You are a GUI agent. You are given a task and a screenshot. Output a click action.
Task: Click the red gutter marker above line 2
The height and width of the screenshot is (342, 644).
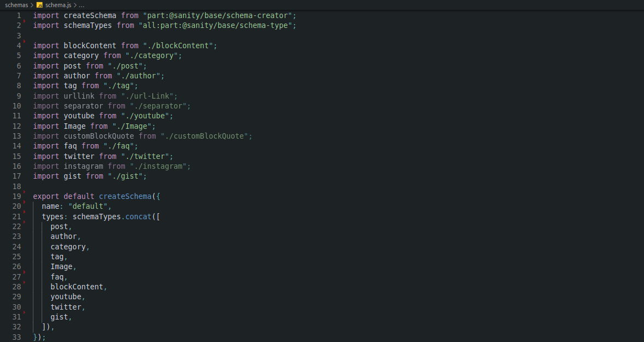[25, 21]
